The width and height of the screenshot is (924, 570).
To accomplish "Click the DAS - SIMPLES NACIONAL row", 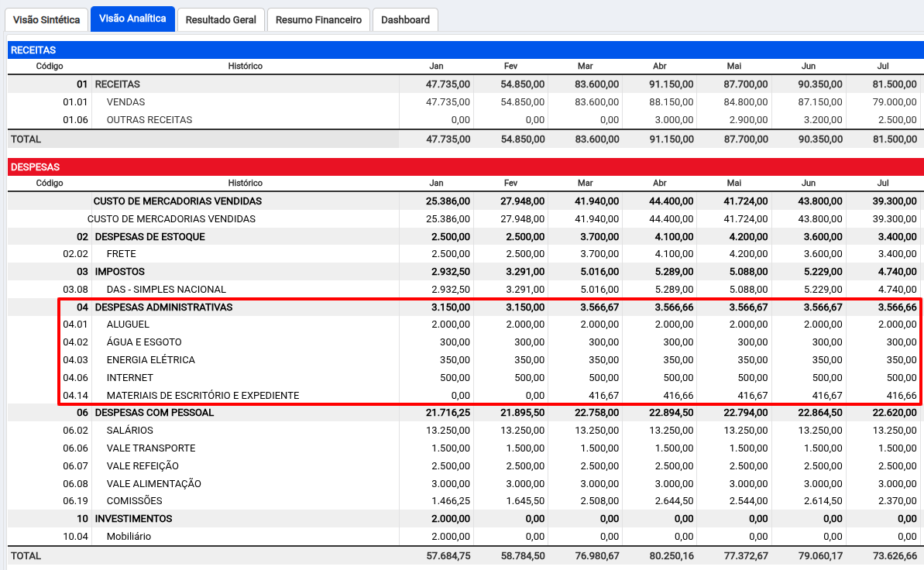I will coord(167,290).
